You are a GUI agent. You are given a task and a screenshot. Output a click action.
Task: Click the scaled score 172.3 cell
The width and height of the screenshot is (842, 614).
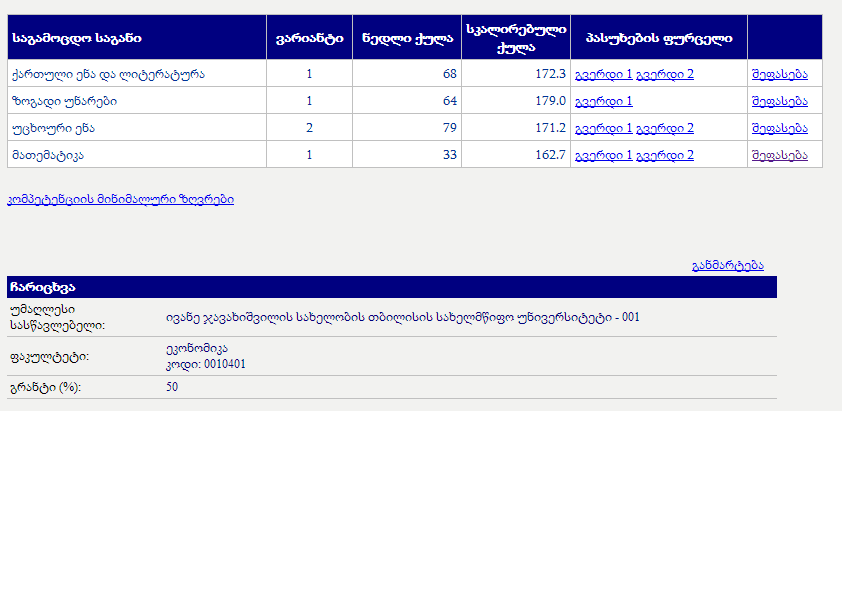point(516,74)
